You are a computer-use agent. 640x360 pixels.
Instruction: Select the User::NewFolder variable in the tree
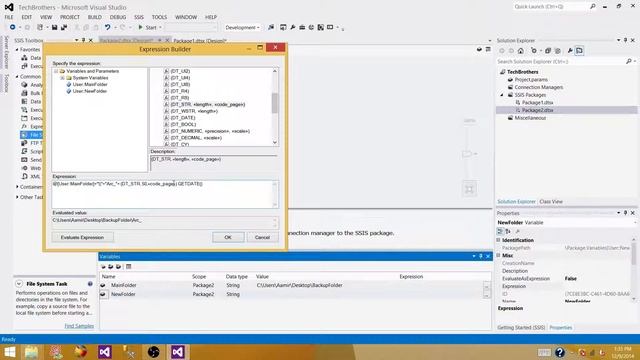90,91
